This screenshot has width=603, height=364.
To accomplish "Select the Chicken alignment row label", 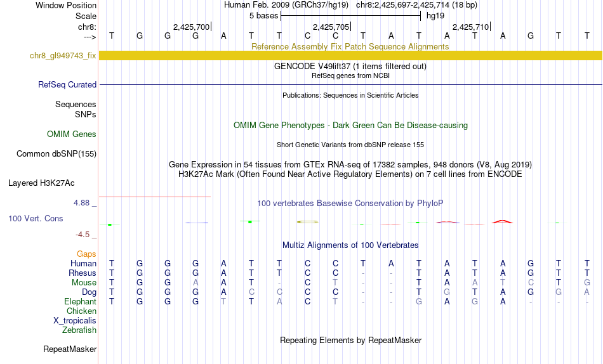I will (81, 311).
